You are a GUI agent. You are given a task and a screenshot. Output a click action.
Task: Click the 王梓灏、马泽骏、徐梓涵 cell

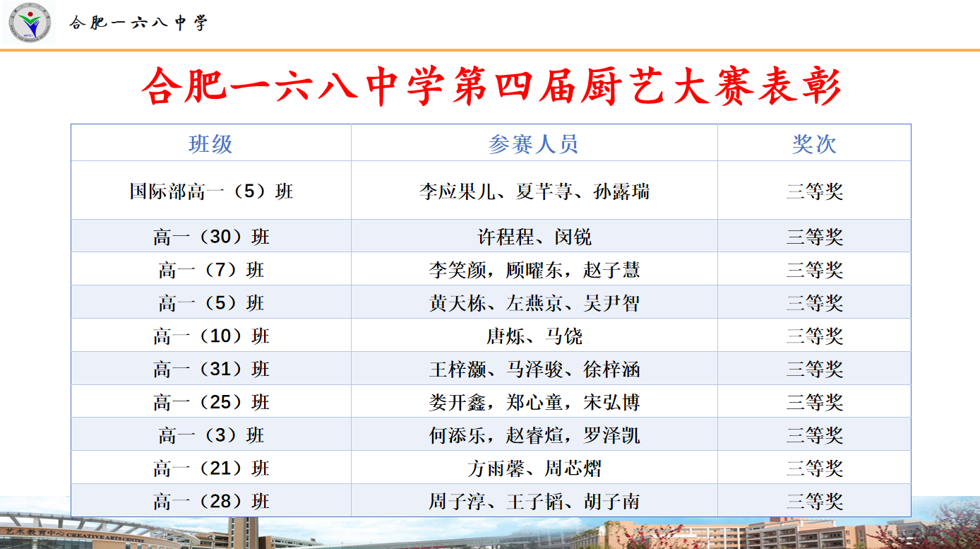point(534,370)
